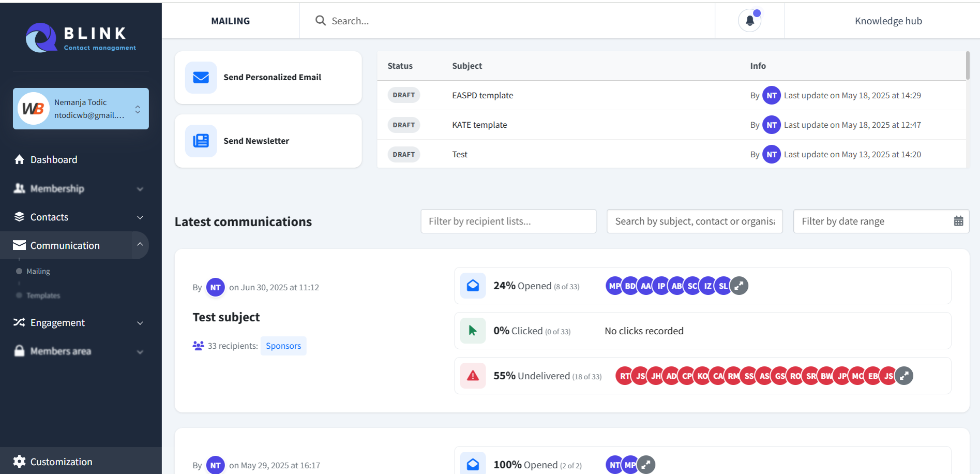Click Send Newsletter button
This screenshot has height=474, width=980.
[268, 141]
